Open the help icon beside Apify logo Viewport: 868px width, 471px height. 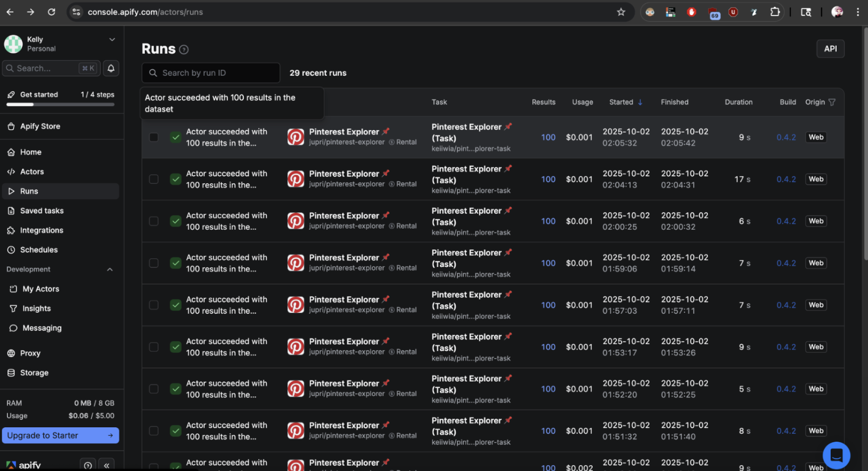[x=88, y=465]
